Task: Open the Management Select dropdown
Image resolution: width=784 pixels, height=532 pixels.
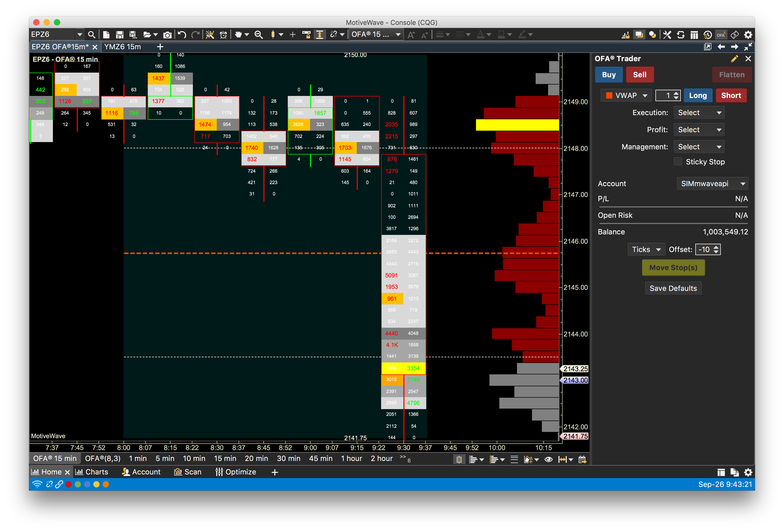Action: (699, 147)
